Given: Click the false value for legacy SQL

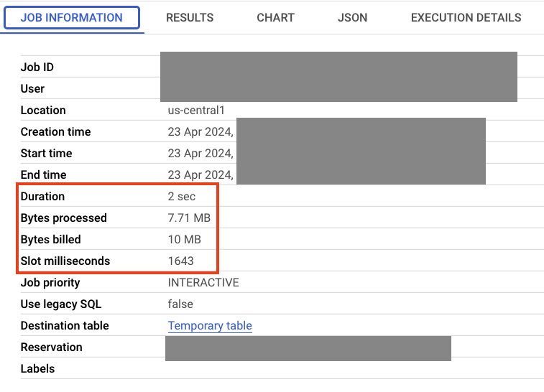Looking at the screenshot, I should [x=180, y=304].
